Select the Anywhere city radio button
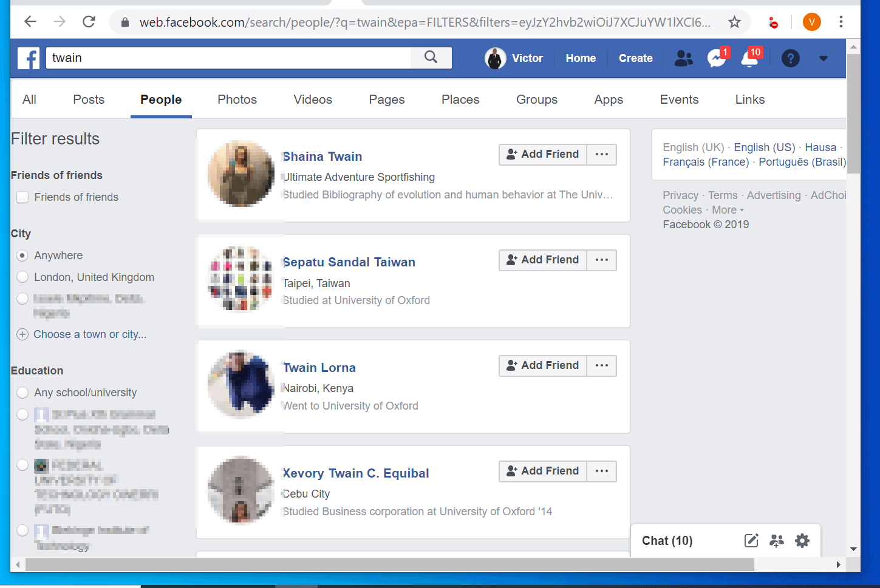Image resolution: width=880 pixels, height=588 pixels. pos(22,255)
